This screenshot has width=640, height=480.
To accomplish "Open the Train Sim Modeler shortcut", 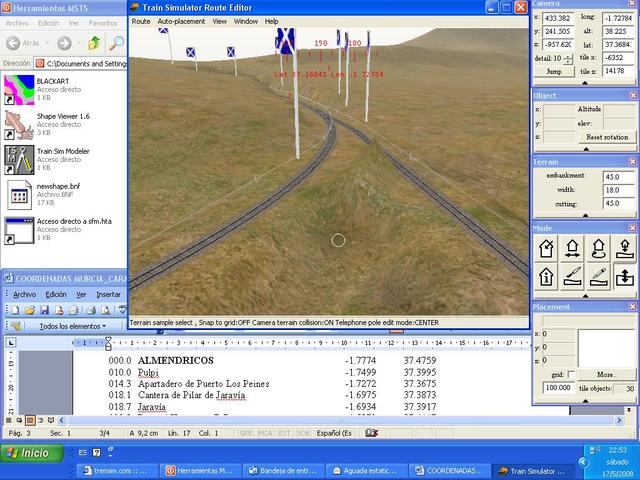I will (x=20, y=158).
